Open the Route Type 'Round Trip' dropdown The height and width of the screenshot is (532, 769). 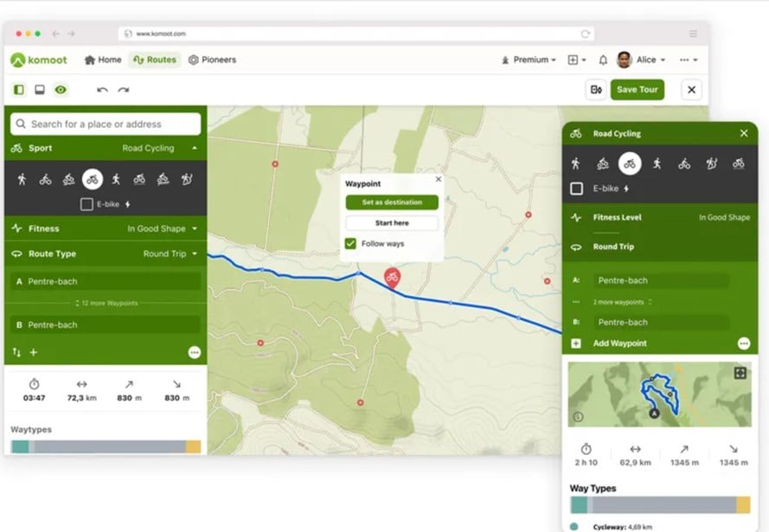[x=170, y=253]
